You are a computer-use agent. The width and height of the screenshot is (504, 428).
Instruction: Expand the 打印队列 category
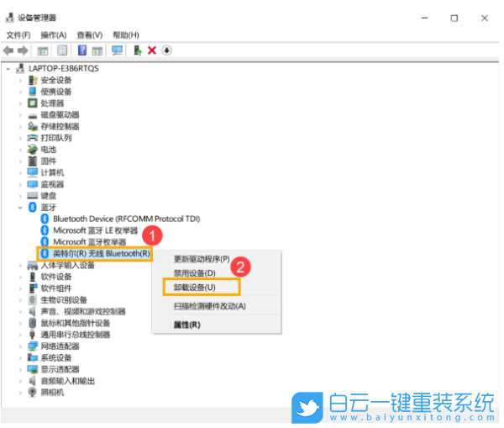20,139
